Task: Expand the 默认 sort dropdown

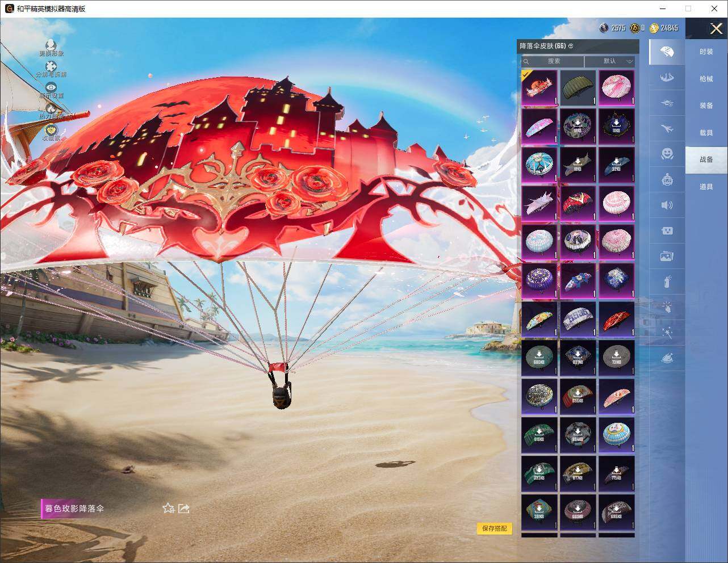Action: coord(610,61)
